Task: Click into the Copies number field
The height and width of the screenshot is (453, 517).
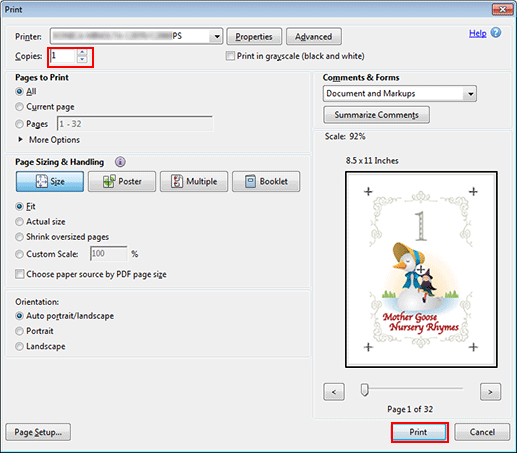Action: click(x=63, y=56)
